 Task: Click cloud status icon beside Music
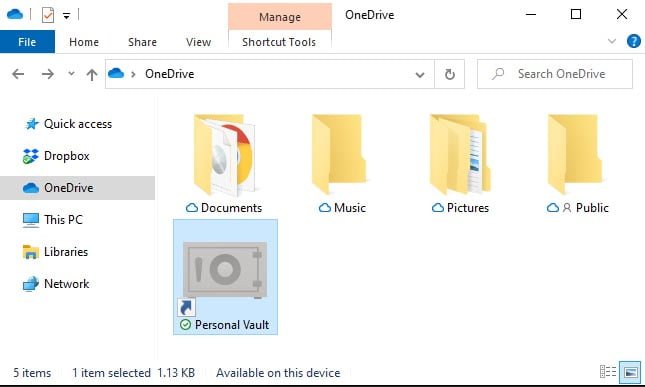click(x=325, y=208)
